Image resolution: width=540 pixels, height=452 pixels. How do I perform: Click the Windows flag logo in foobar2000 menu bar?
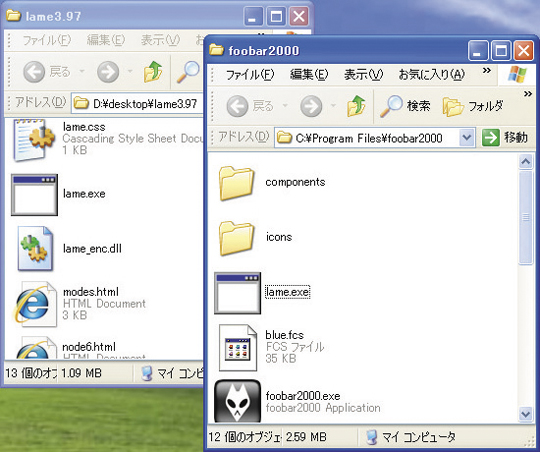(517, 75)
